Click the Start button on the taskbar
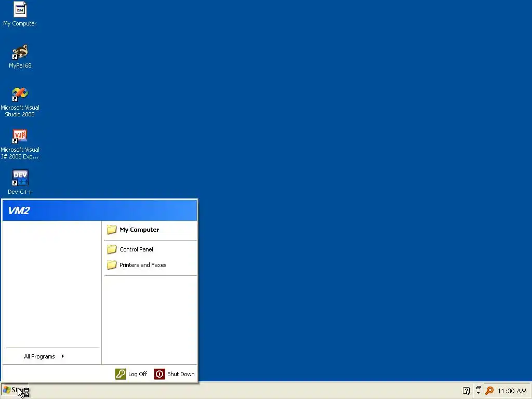 coord(15,391)
